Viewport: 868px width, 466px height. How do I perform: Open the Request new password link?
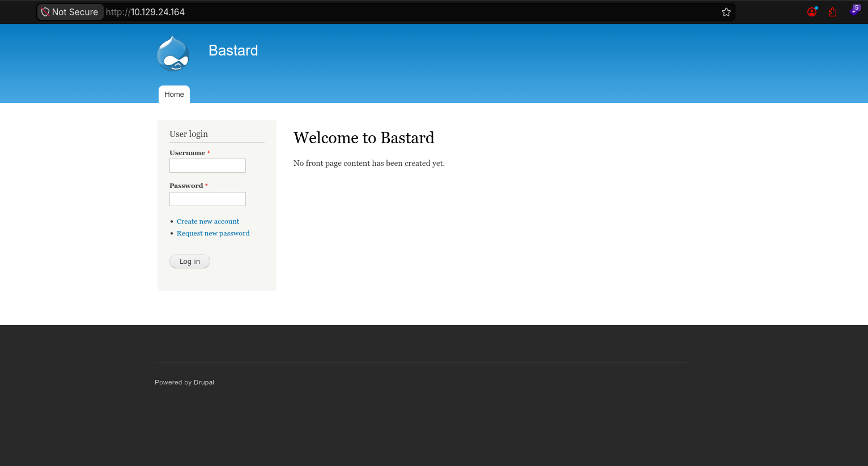[x=213, y=233]
